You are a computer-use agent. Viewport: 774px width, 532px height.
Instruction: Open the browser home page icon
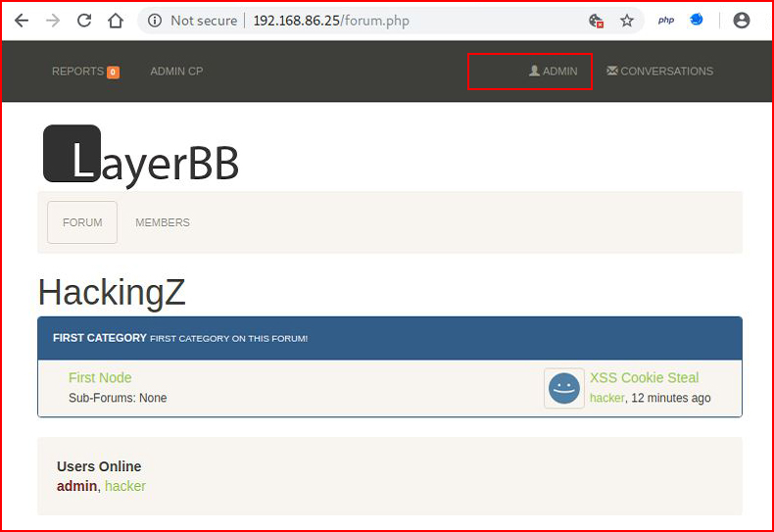tap(116, 21)
